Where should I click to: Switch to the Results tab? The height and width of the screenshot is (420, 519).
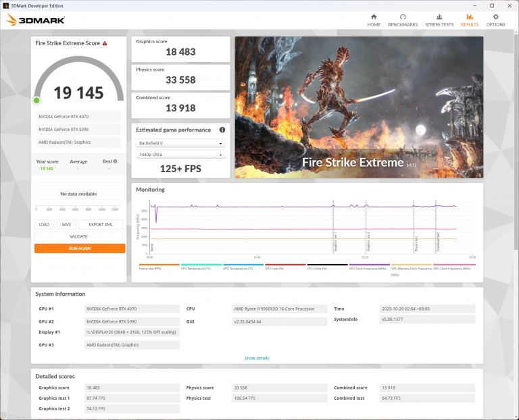click(x=470, y=20)
